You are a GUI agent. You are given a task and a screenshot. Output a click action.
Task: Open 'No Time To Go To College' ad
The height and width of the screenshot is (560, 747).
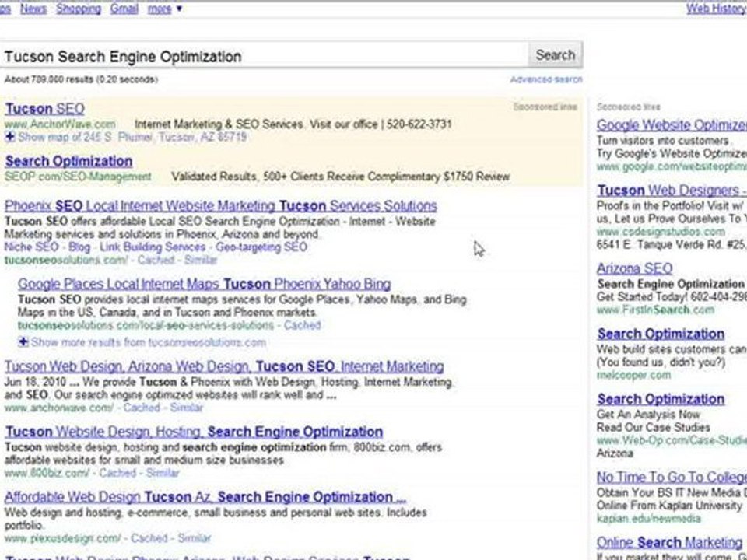click(x=672, y=477)
